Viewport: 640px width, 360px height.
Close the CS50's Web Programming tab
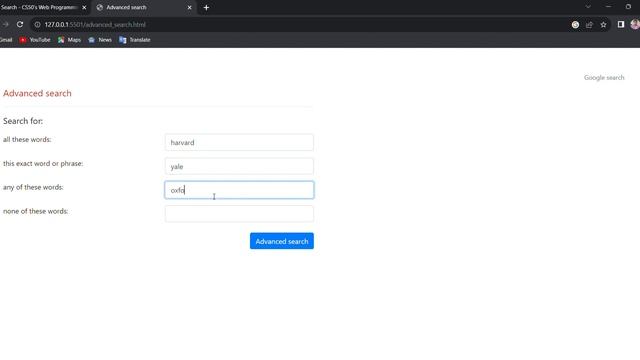point(84,7)
